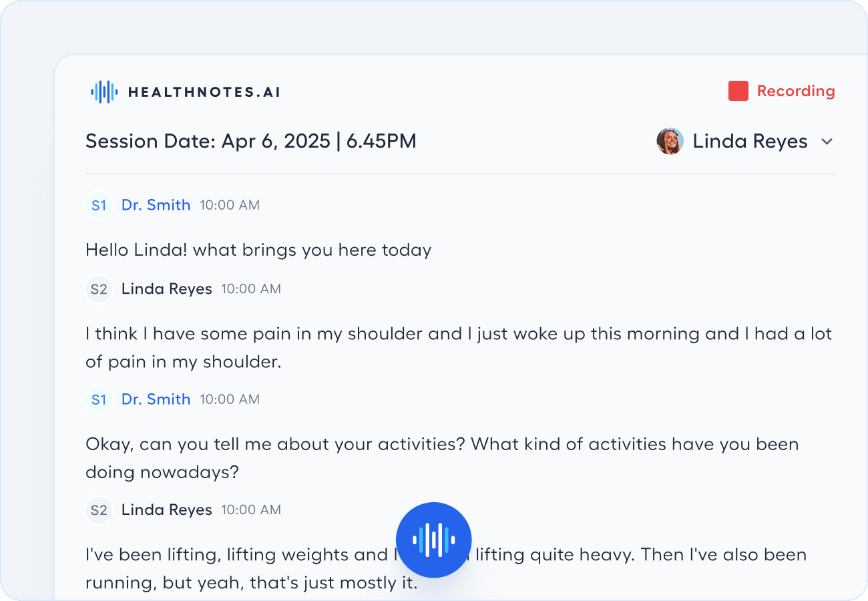The height and width of the screenshot is (601, 868).
Task: Click the Session Date heading
Action: pyautogui.click(x=250, y=142)
